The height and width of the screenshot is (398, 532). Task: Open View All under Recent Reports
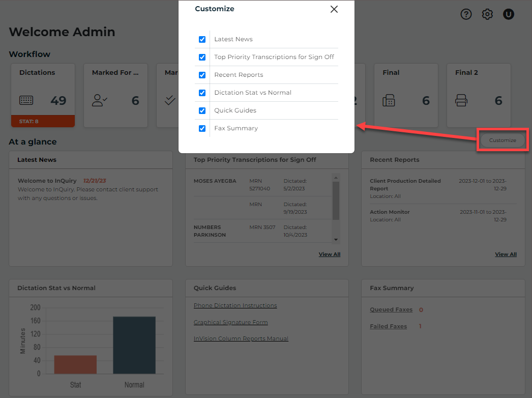[506, 254]
